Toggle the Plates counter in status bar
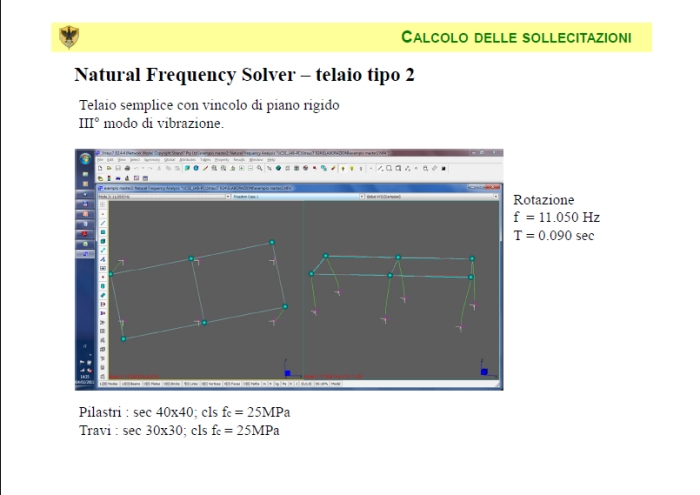The width and height of the screenshot is (700, 495). point(152,383)
